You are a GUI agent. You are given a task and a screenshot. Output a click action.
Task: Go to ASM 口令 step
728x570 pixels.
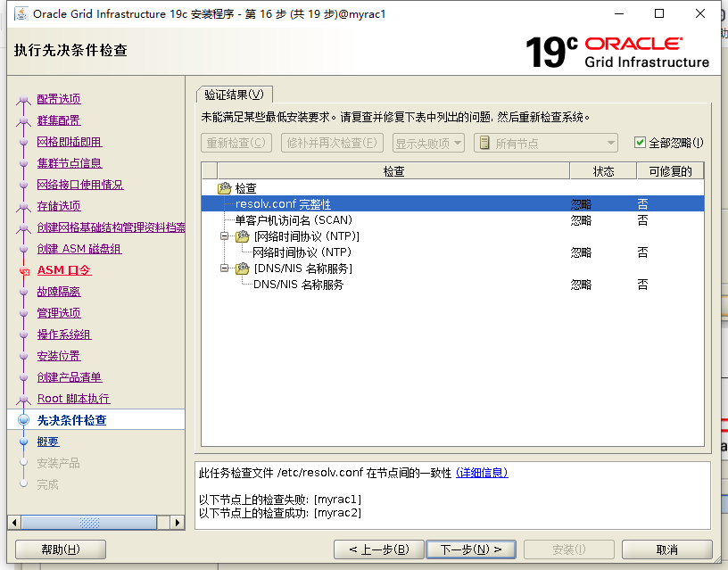tap(64, 270)
